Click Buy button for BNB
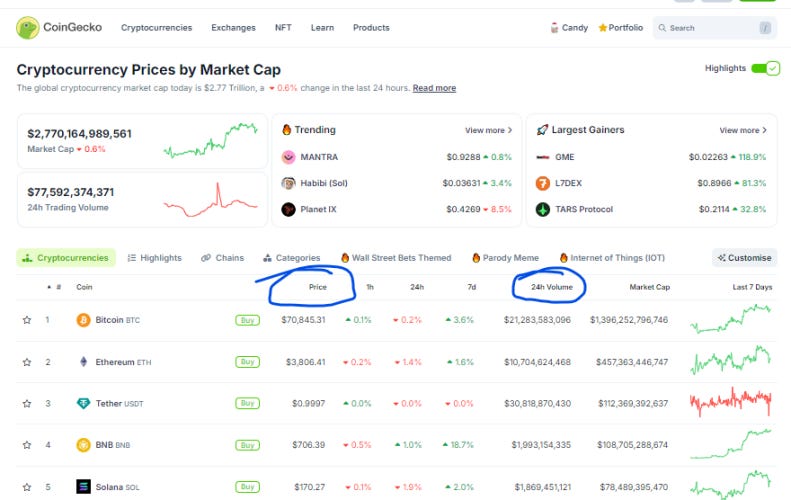Screen dimensions: 791x500 point(248,445)
